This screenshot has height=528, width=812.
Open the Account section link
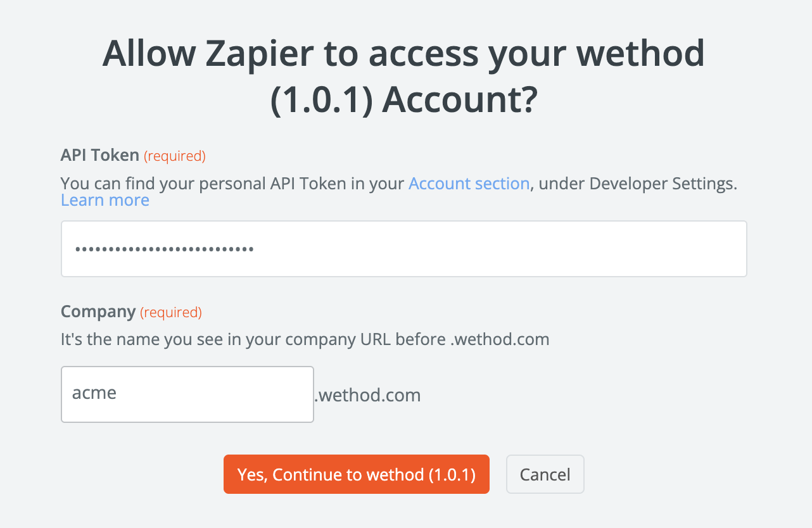(469, 184)
